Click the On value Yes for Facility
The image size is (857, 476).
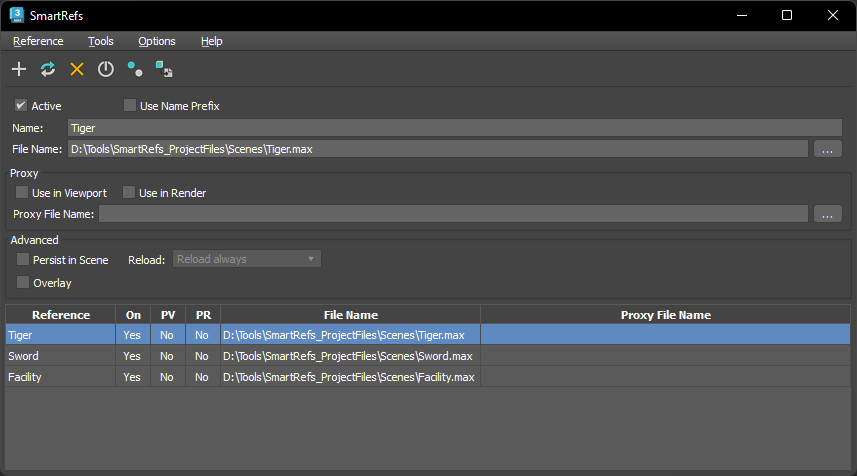click(133, 377)
